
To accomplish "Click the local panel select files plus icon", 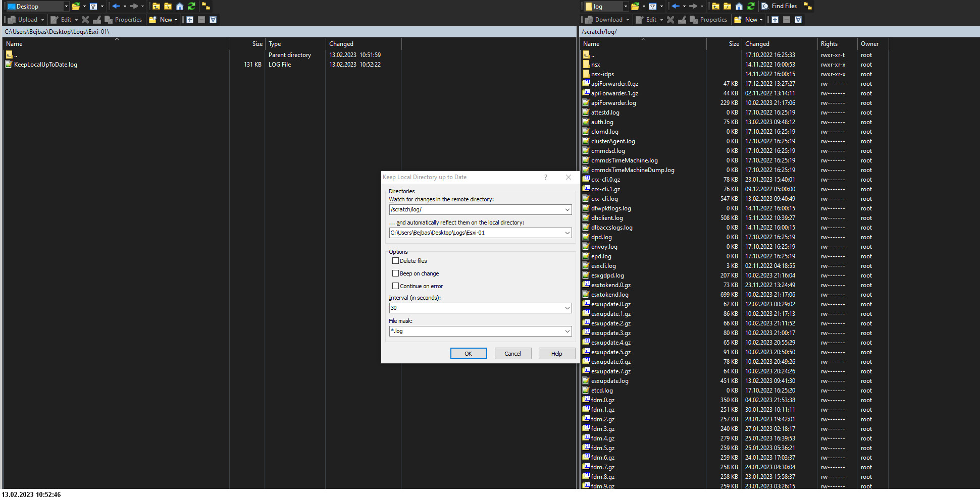I will (190, 20).
